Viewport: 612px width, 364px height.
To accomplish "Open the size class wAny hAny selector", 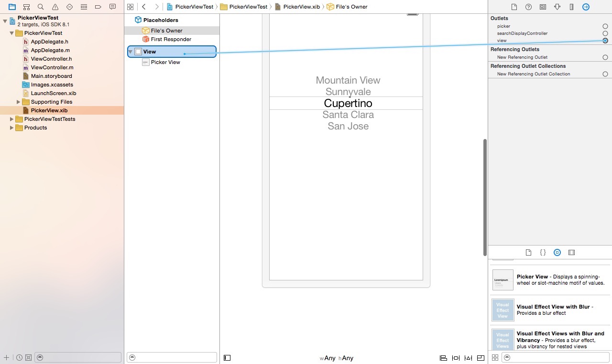I will click(x=337, y=358).
